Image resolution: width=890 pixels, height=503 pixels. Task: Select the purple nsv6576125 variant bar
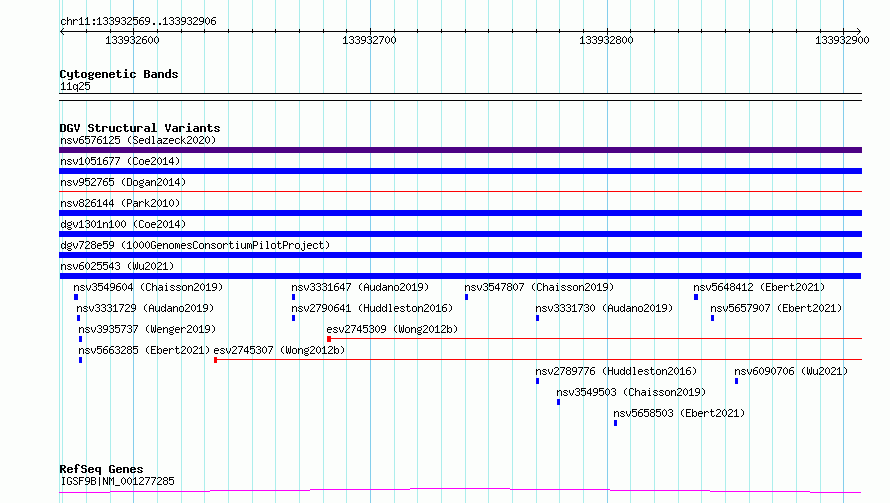pyautogui.click(x=460, y=150)
